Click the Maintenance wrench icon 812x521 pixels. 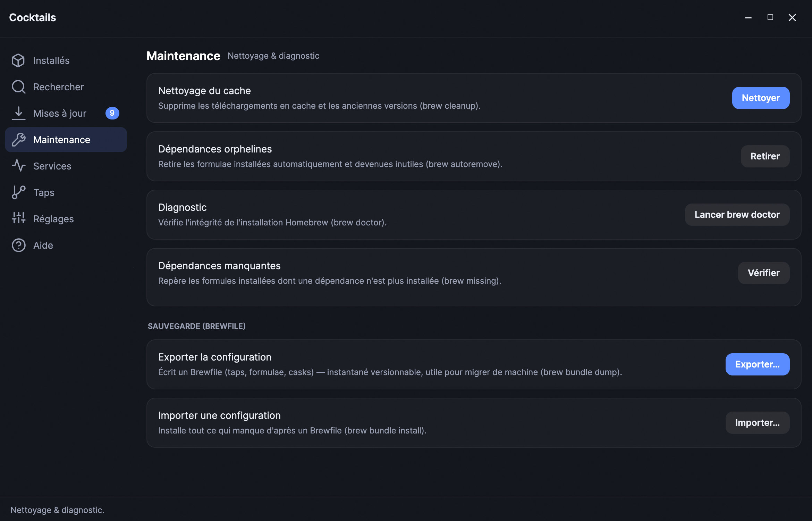(x=18, y=140)
